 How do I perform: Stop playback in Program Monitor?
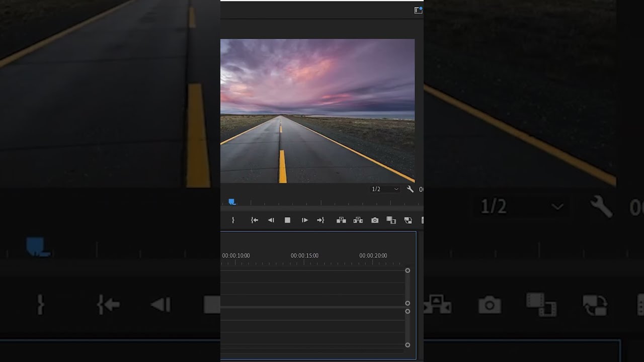point(288,220)
